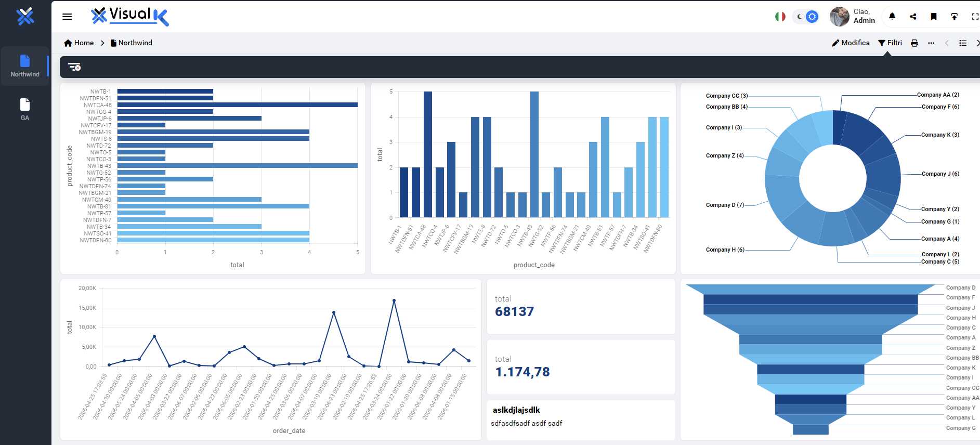Click the Company Z (4) donut label
Viewport: 980px width, 445px height.
(x=725, y=155)
